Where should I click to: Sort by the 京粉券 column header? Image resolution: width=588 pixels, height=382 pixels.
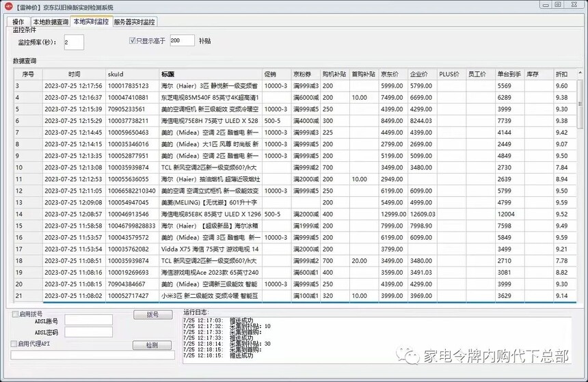(306, 74)
